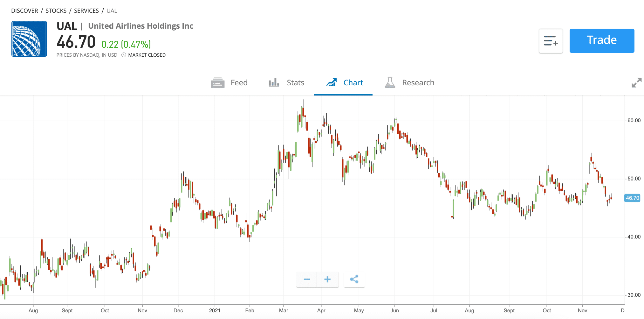The width and height of the screenshot is (644, 319).
Task: Click the United Airlines globe logo
Action: pyautogui.click(x=29, y=39)
